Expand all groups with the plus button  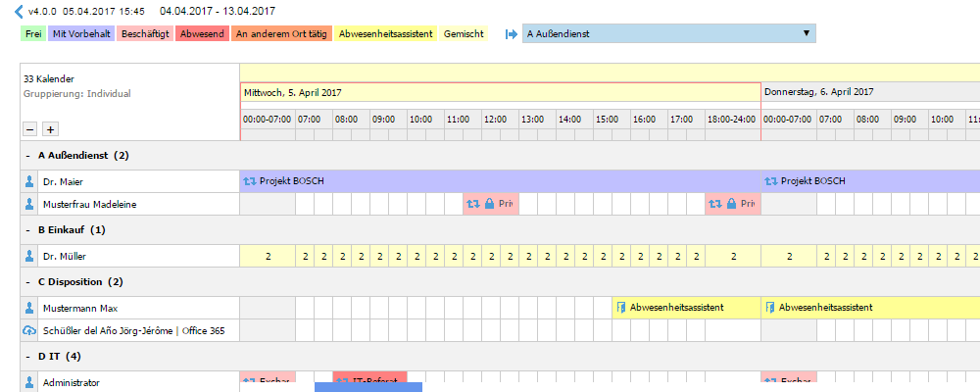[50, 129]
